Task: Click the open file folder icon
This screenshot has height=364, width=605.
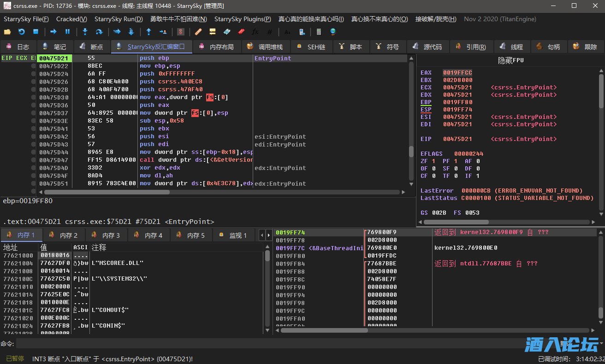Action: 7,32
